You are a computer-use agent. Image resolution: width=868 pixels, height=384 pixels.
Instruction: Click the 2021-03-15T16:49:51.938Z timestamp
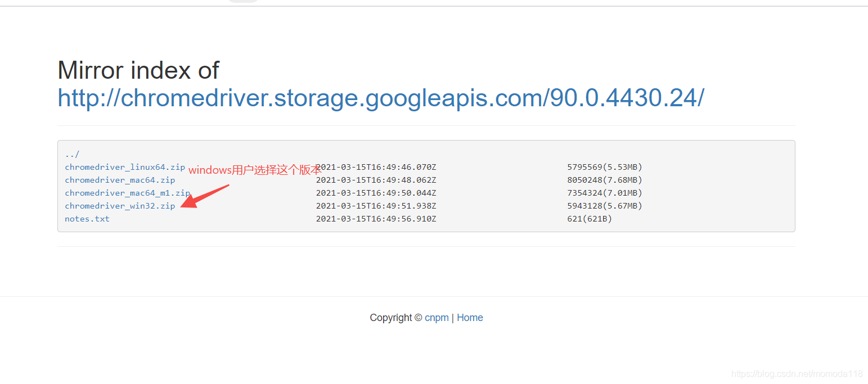point(376,206)
